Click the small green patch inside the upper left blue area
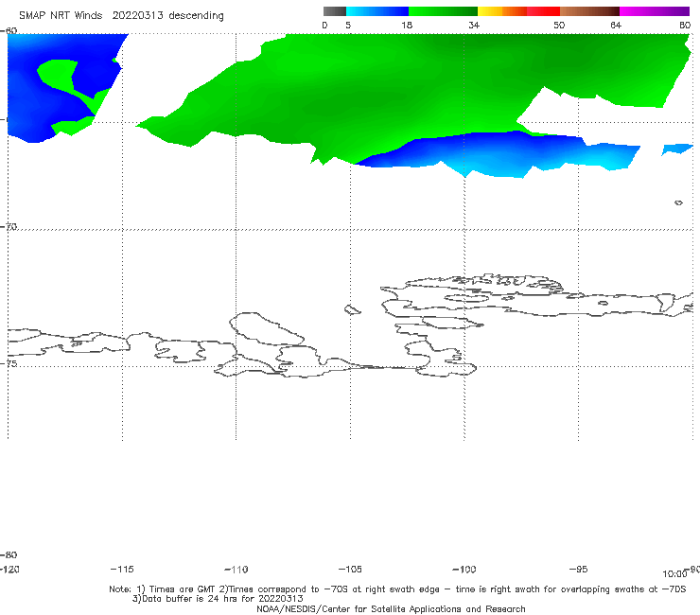Screen dimensions: 700x615 pyautogui.click(x=56, y=72)
